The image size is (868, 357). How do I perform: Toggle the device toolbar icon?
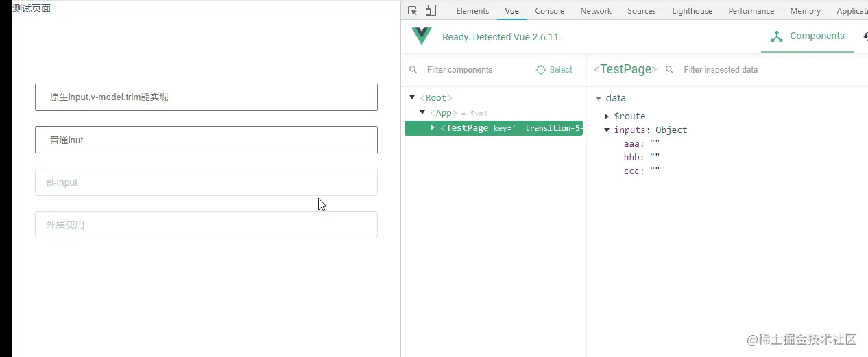coord(431,10)
